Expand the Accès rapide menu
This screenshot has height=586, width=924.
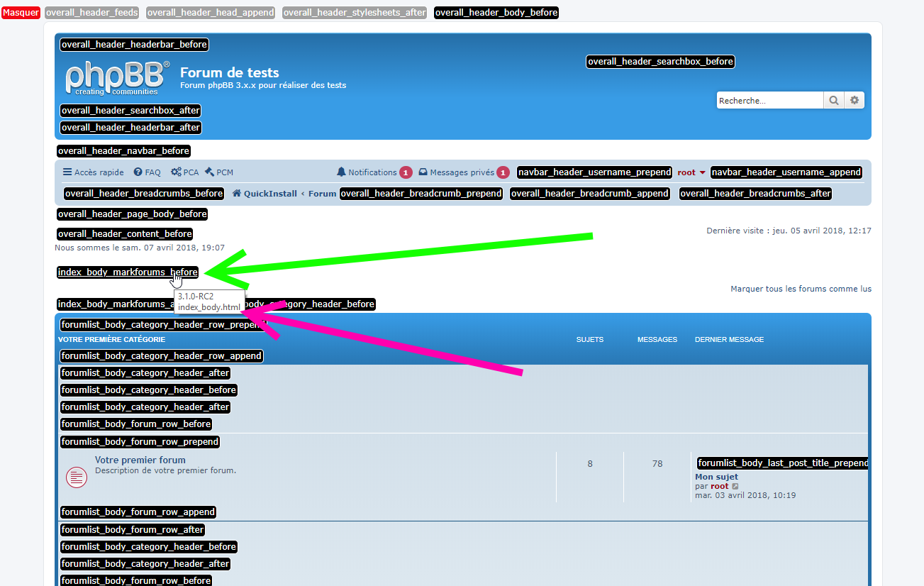[x=93, y=172]
